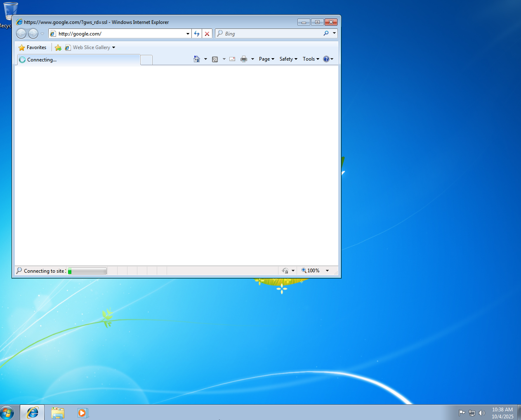Click the Help question mark icon
Screen dimensions: 521x420
click(x=326, y=59)
